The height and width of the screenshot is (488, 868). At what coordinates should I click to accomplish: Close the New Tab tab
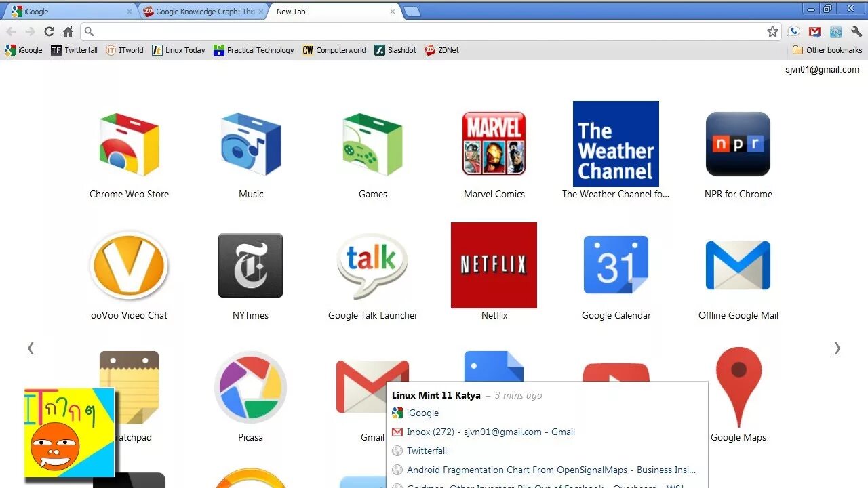393,12
